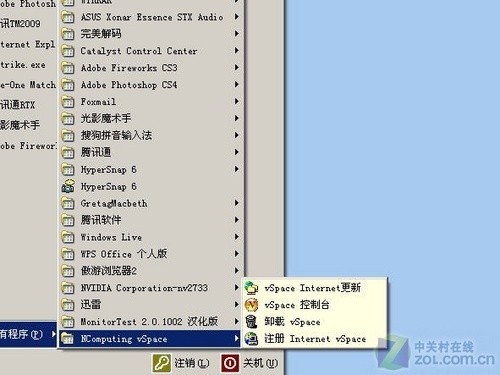
Task: Click folder icon beside 傲游浏览器2
Action: [68, 271]
